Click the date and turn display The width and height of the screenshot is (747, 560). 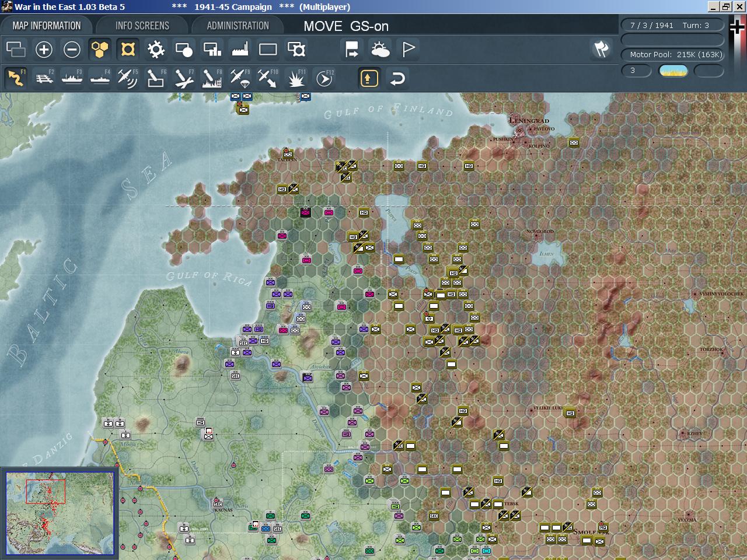click(x=672, y=25)
